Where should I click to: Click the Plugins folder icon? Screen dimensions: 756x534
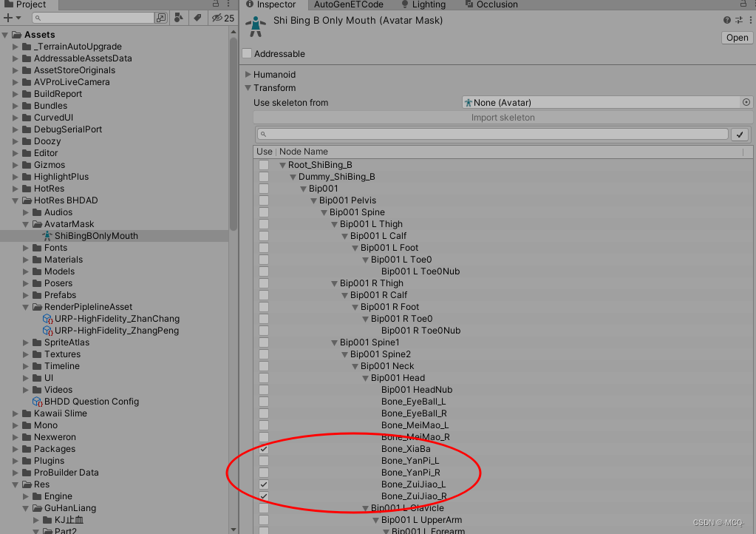(27, 461)
